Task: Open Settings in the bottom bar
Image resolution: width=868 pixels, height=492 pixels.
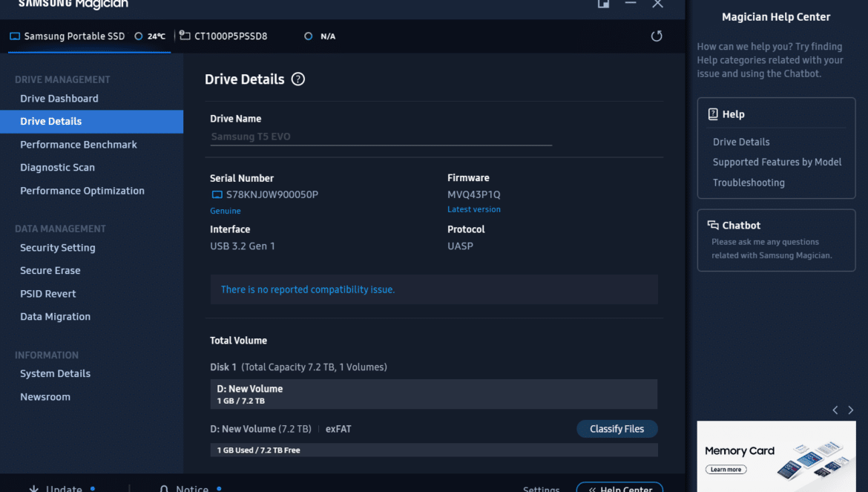Action: click(541, 489)
